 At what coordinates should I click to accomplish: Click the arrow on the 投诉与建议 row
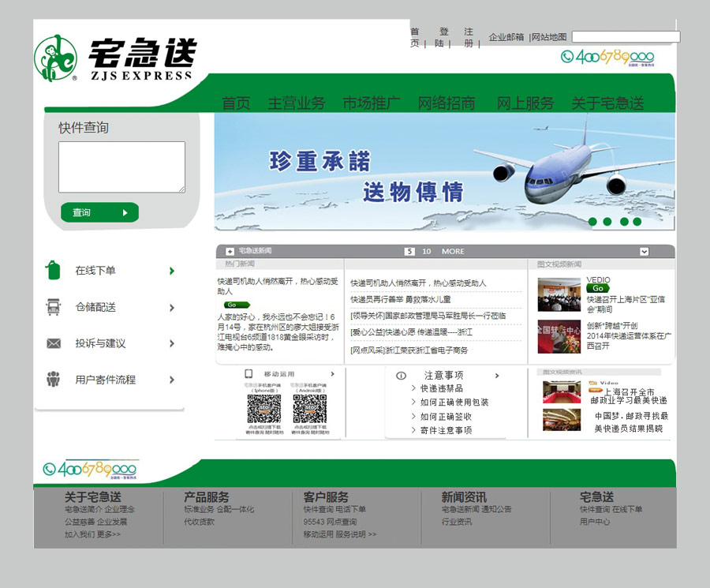tap(172, 343)
